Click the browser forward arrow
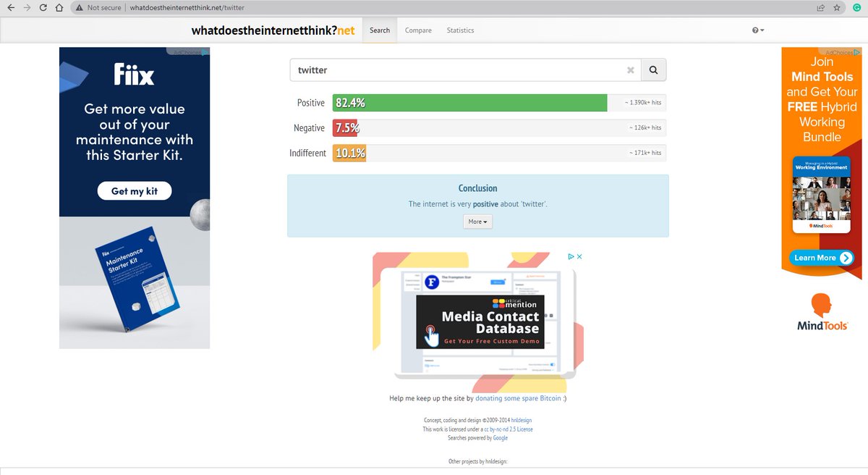 pos(27,8)
